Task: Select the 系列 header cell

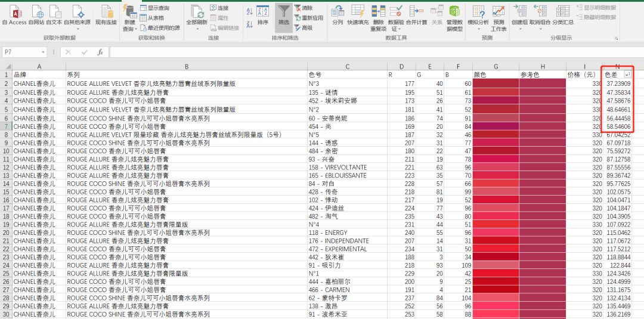Action: coord(187,75)
